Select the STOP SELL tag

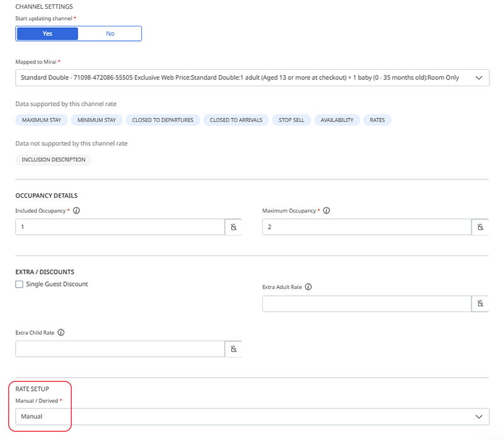[291, 120]
